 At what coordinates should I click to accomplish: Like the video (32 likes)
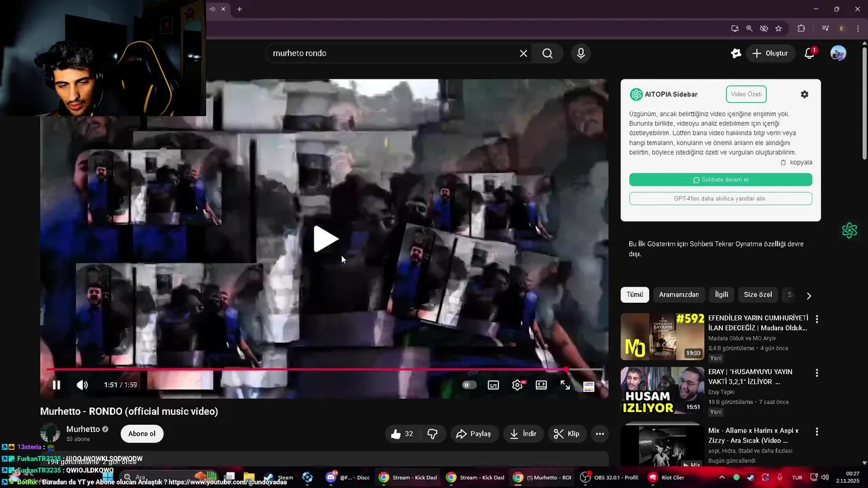pos(402,434)
